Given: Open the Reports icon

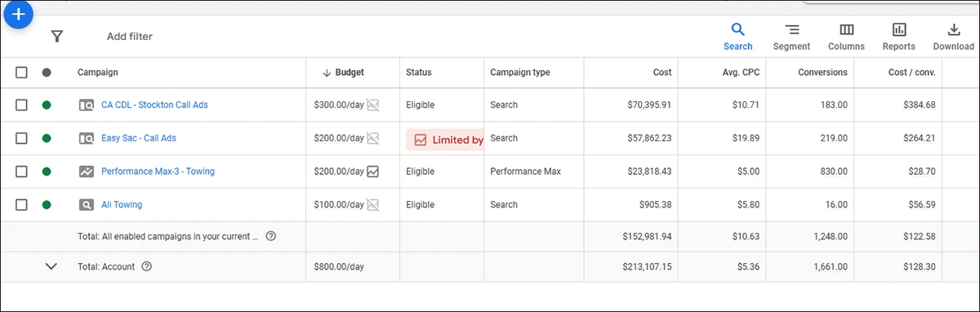Looking at the screenshot, I should (898, 37).
